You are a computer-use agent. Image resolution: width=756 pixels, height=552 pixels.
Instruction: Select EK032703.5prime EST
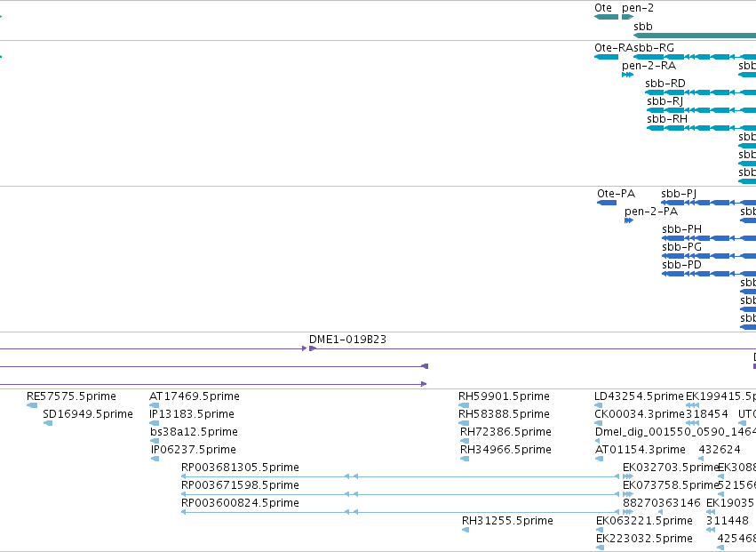[x=628, y=476]
